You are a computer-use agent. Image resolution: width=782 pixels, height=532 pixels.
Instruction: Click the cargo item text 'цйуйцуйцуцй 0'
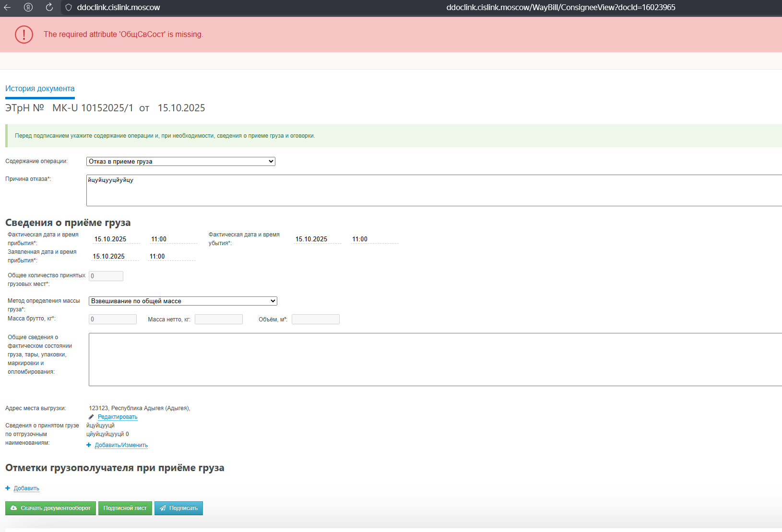tap(107, 434)
